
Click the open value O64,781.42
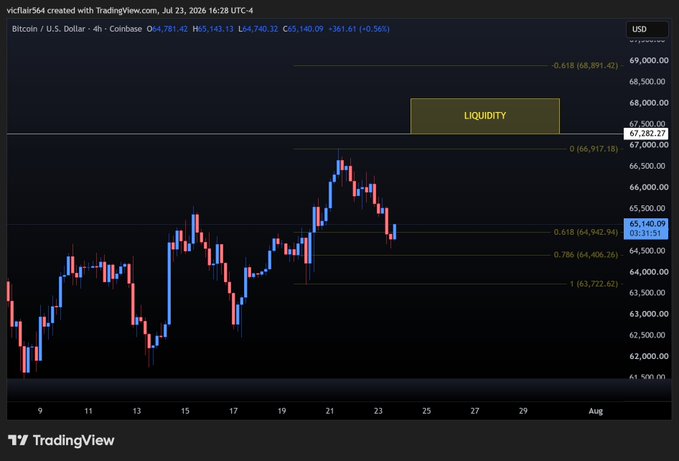[167, 29]
